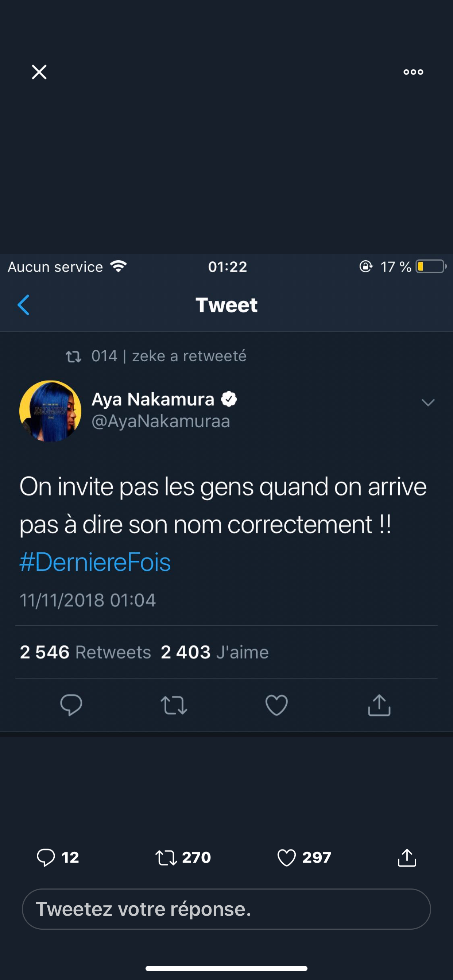This screenshot has width=453, height=980.
Task: Like the tweet with the heart icon
Action: click(x=276, y=705)
